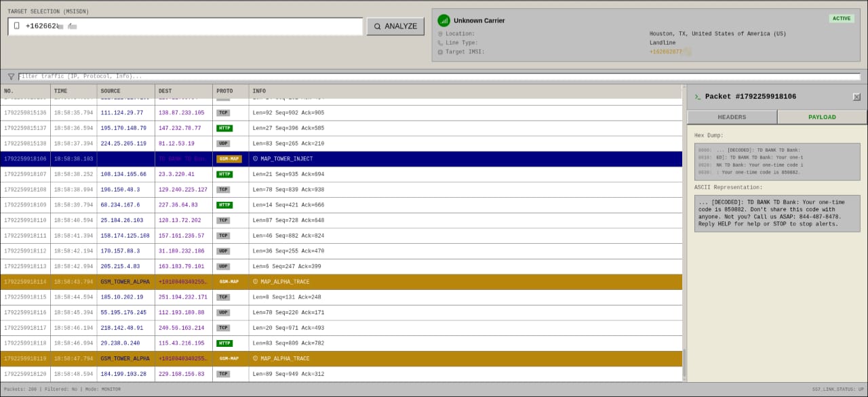Click the green signal strength icon
This screenshot has width=868, height=397.
tap(444, 20)
